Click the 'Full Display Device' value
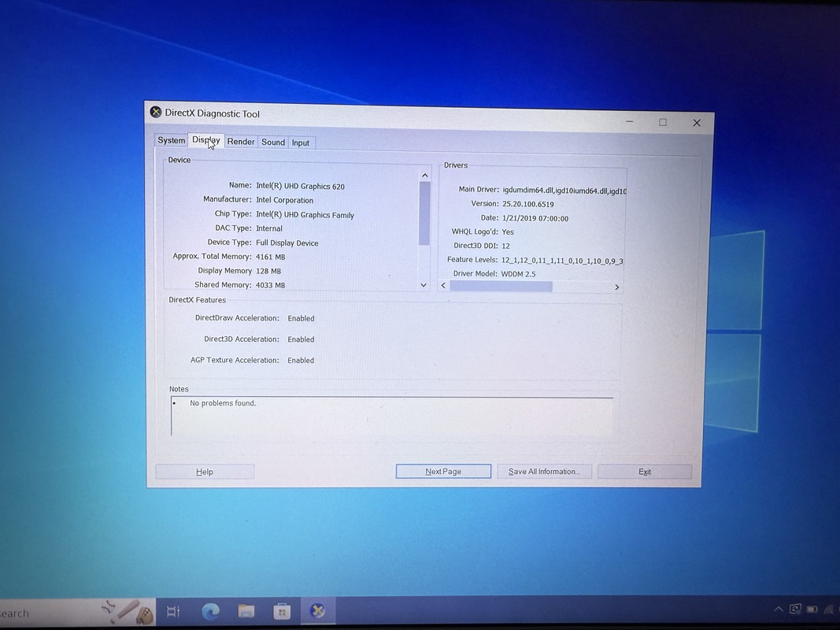Viewport: 840px width, 630px height. [287, 243]
